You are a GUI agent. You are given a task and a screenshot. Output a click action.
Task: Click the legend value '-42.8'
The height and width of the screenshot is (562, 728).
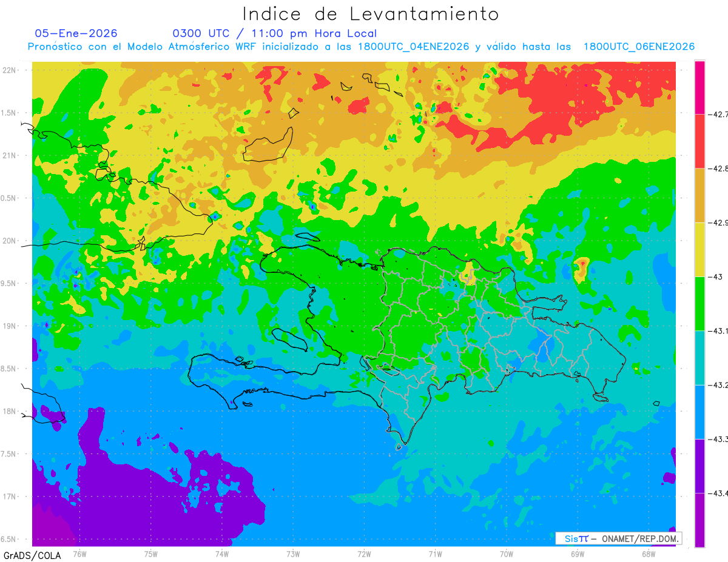pos(718,169)
